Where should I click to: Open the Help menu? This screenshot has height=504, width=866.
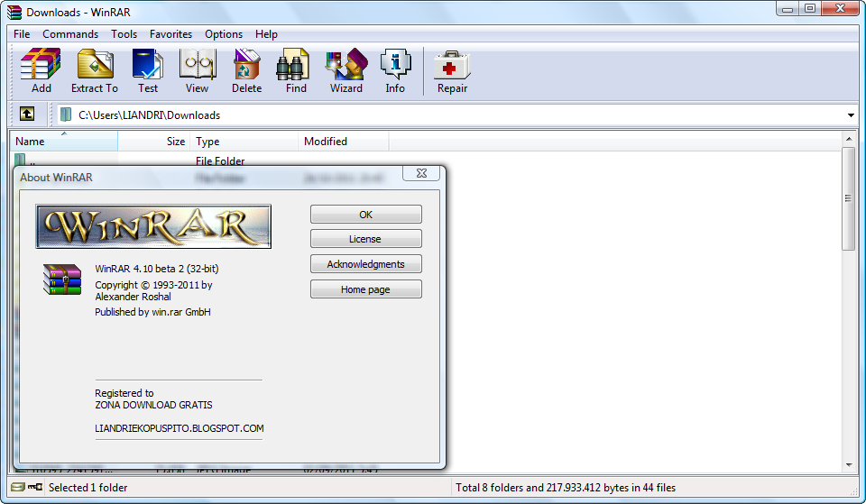point(266,34)
